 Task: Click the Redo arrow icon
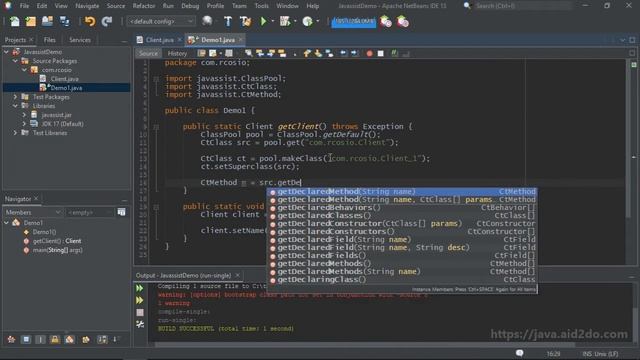coord(107,21)
